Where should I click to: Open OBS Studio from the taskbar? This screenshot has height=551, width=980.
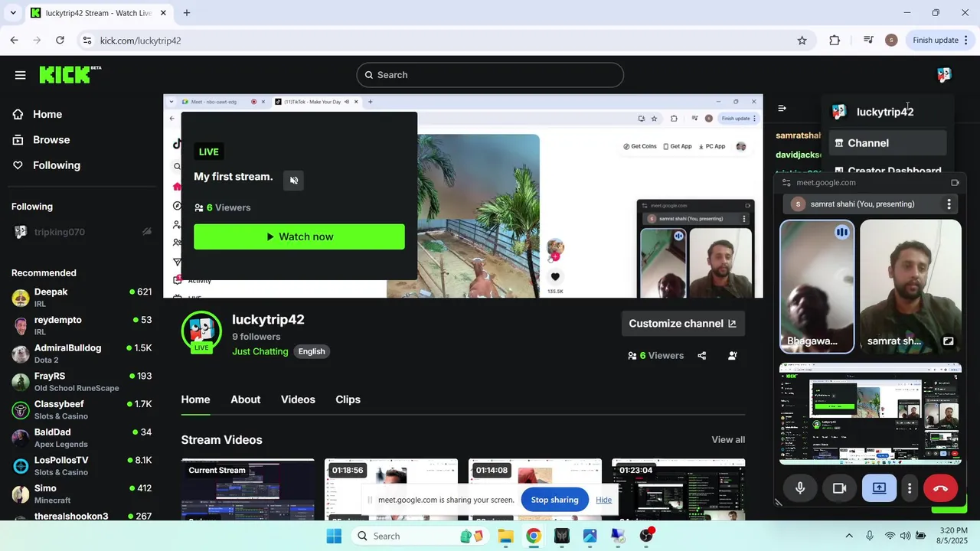(x=646, y=536)
